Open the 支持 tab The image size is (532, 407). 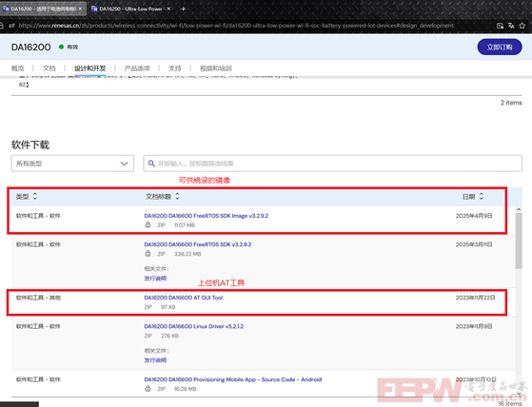pos(175,68)
